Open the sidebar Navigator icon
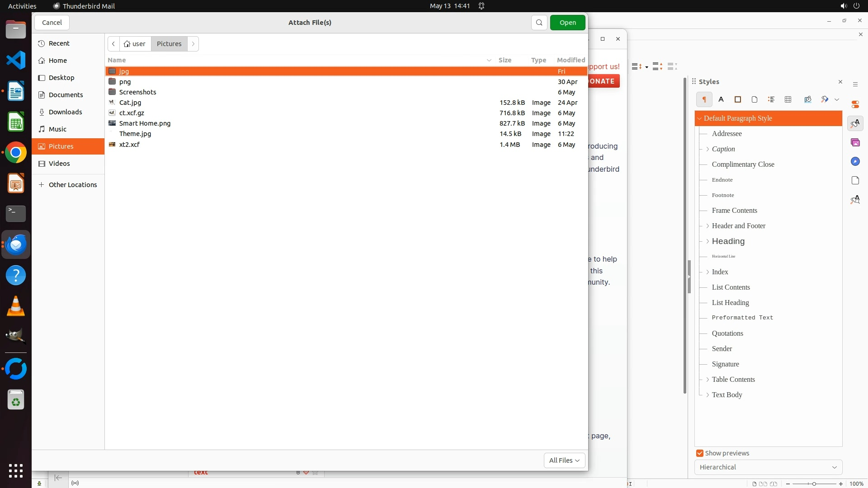This screenshot has width=868, height=488. (x=855, y=162)
